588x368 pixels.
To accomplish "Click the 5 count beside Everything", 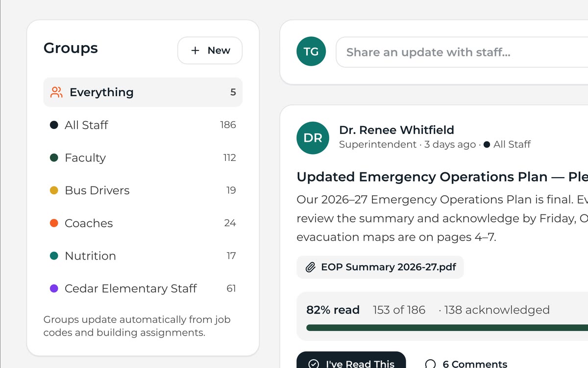I will (233, 92).
